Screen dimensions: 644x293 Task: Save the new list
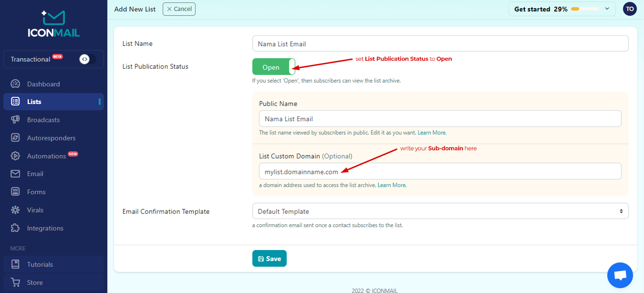269,259
